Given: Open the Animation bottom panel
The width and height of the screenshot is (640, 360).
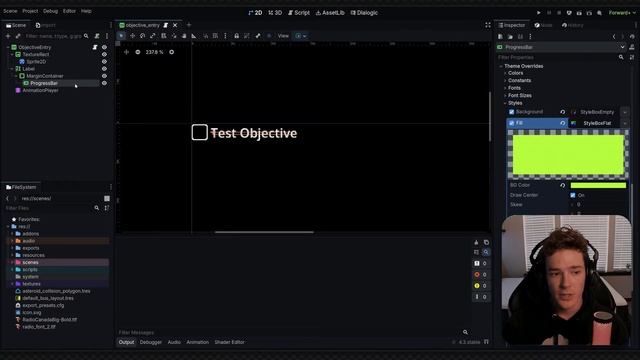Looking at the screenshot, I should pyautogui.click(x=198, y=342).
